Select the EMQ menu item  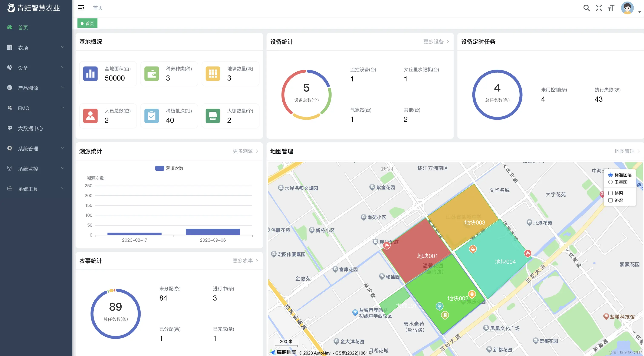click(24, 108)
